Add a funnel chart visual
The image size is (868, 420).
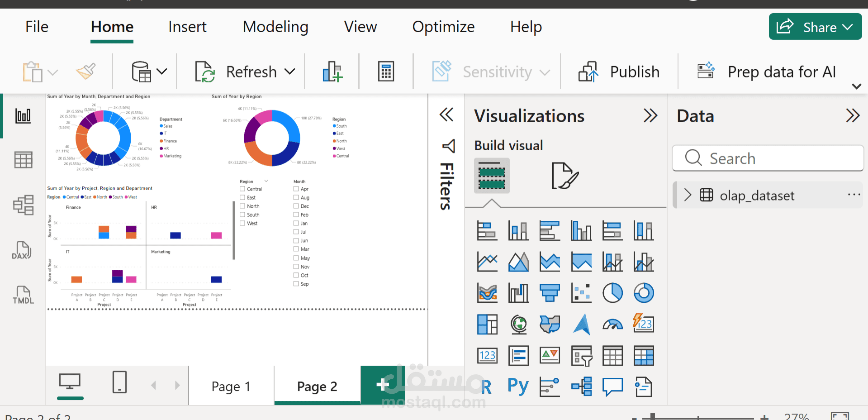point(550,293)
